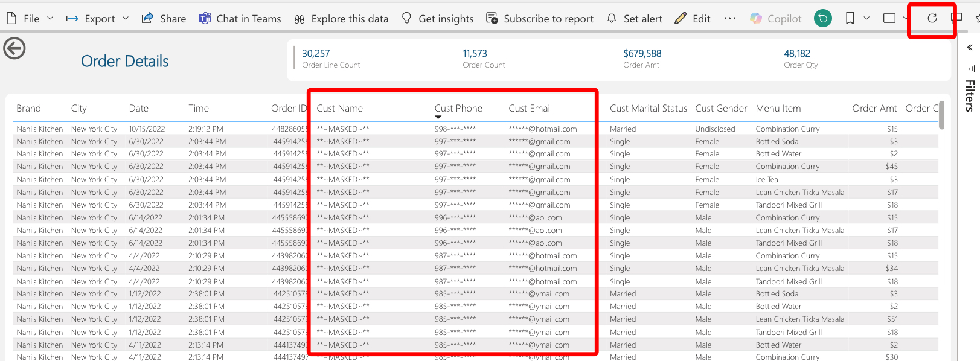The image size is (980, 361).
Task: Click the Refresh visuals icon
Action: 932,18
